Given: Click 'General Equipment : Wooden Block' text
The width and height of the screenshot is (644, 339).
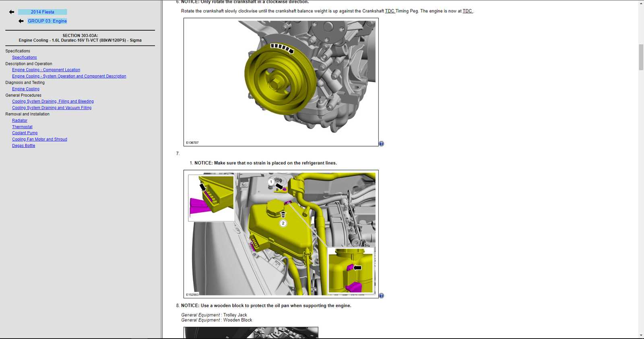Looking at the screenshot, I should (217, 320).
